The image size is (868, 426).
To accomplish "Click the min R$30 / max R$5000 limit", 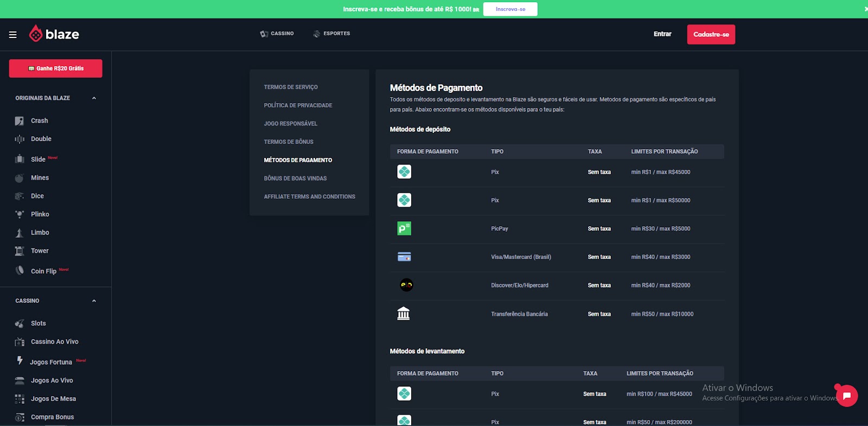I will [x=660, y=229].
